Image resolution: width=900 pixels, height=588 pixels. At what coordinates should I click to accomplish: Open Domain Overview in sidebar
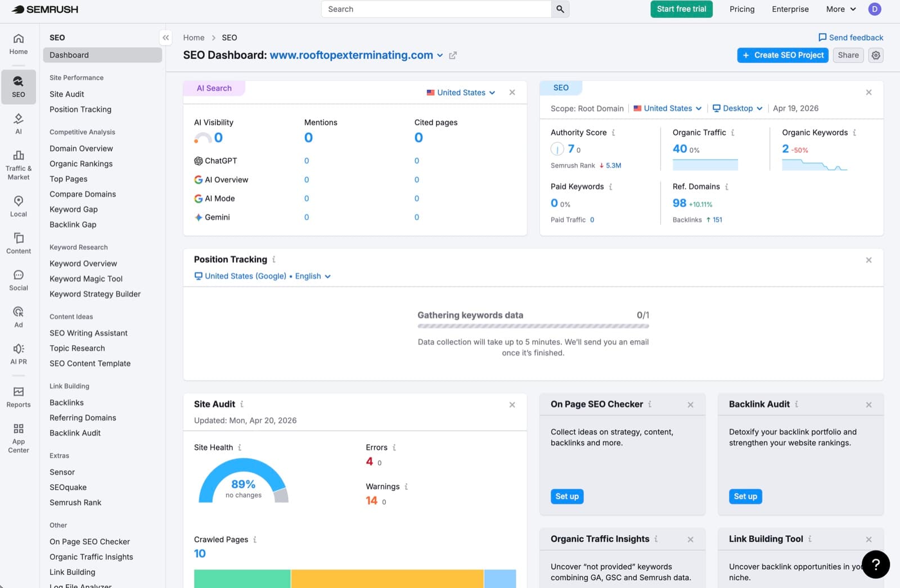81,148
